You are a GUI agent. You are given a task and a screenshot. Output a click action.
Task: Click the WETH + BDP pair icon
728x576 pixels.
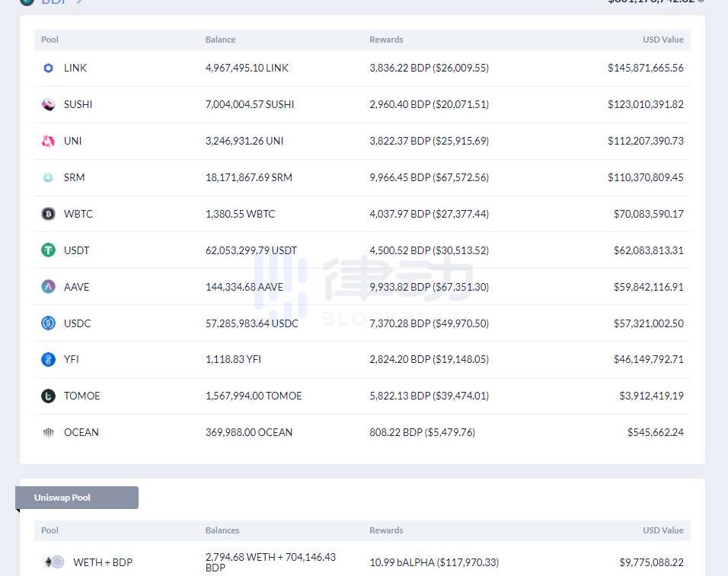click(53, 562)
